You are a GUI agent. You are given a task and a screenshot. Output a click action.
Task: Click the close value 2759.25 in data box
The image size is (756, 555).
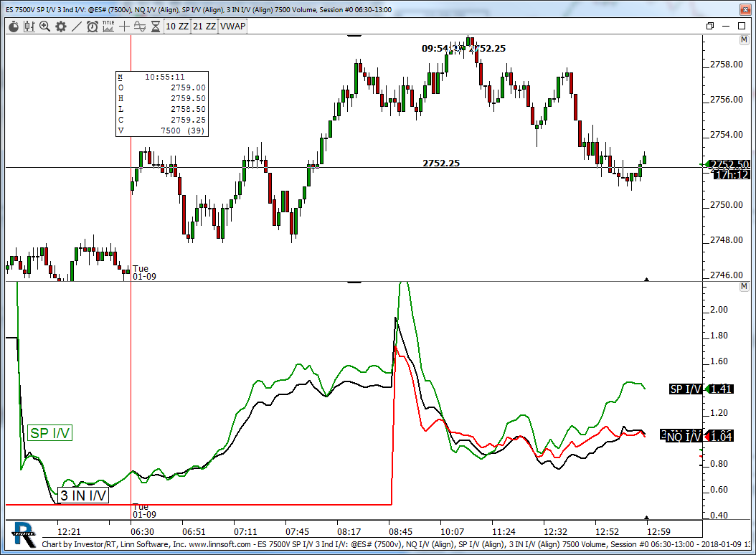[x=188, y=120]
